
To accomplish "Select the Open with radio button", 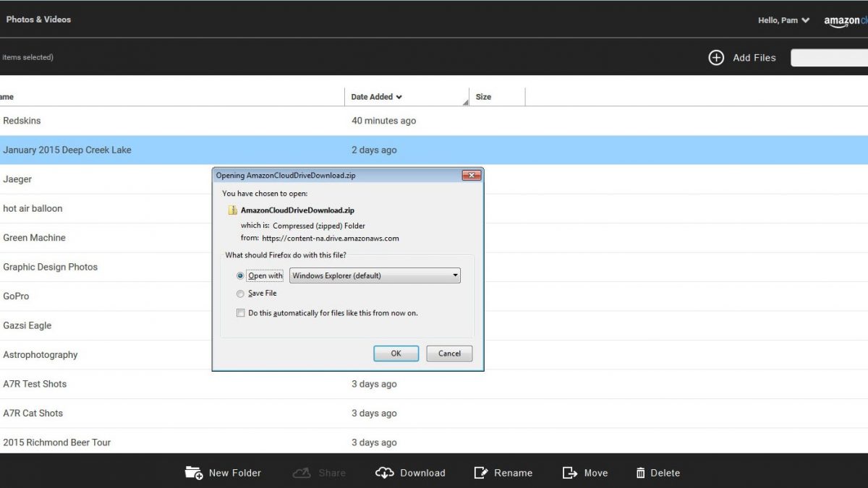I will pyautogui.click(x=241, y=275).
